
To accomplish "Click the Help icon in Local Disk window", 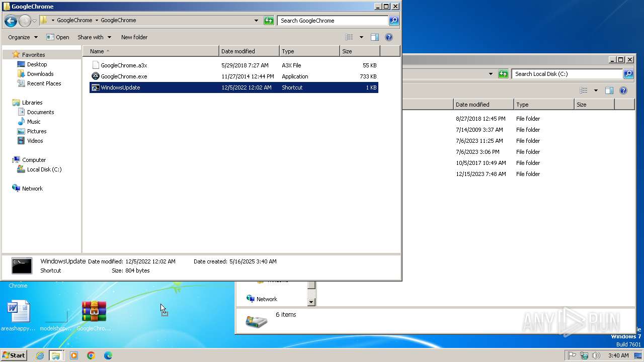I will pos(623,90).
